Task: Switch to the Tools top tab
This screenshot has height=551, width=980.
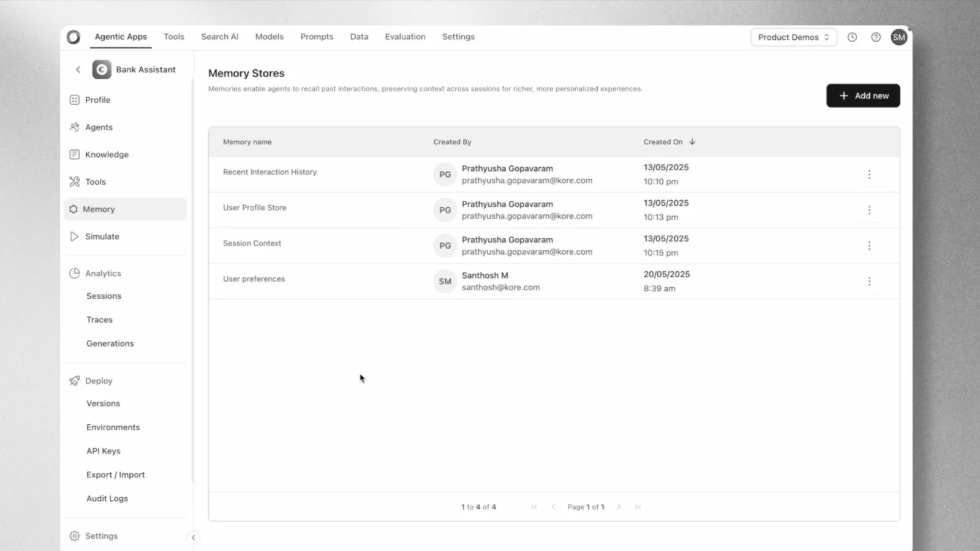Action: pyautogui.click(x=174, y=37)
